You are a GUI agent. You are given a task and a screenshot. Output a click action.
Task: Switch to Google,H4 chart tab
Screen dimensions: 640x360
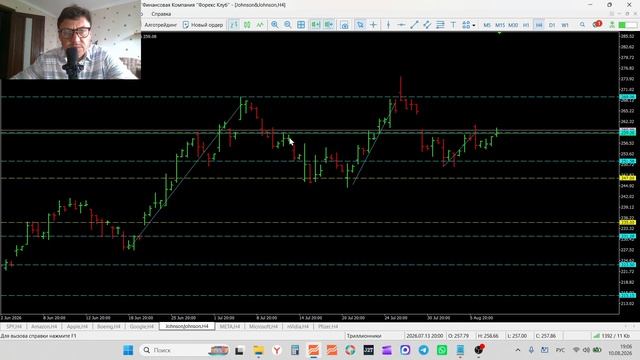(141, 327)
